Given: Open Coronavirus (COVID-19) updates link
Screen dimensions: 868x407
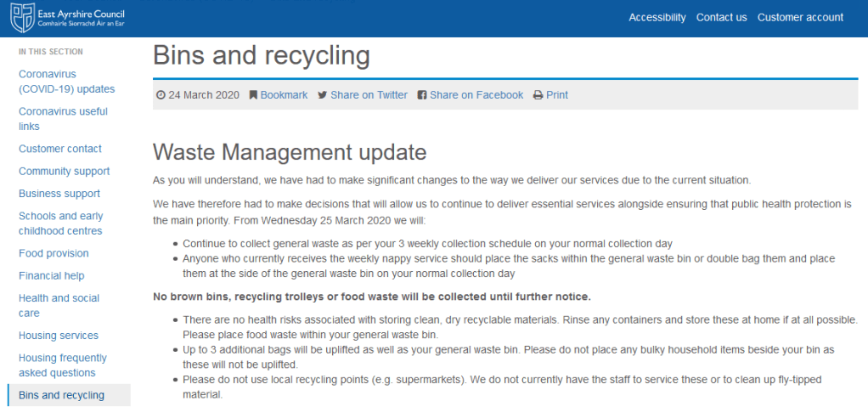Looking at the screenshot, I should coord(66,82).
